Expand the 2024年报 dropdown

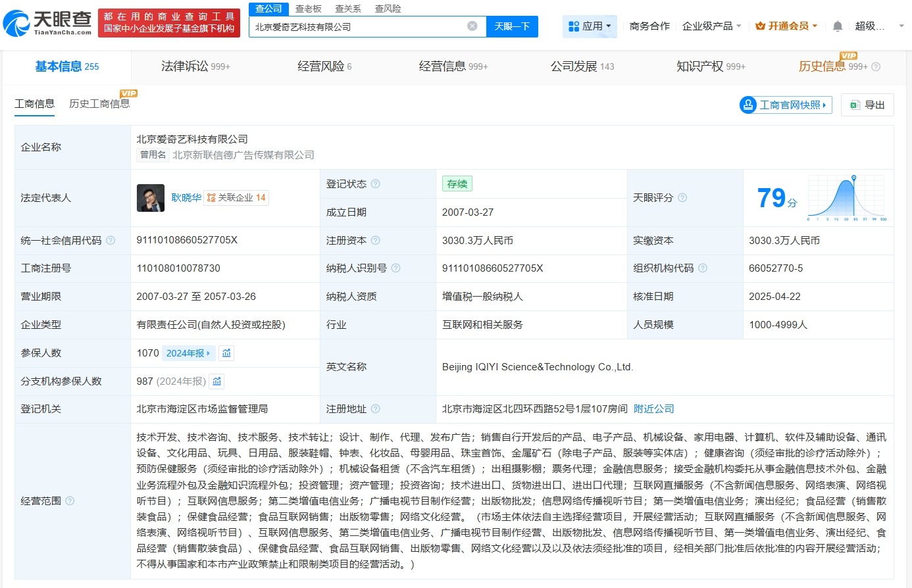(188, 353)
